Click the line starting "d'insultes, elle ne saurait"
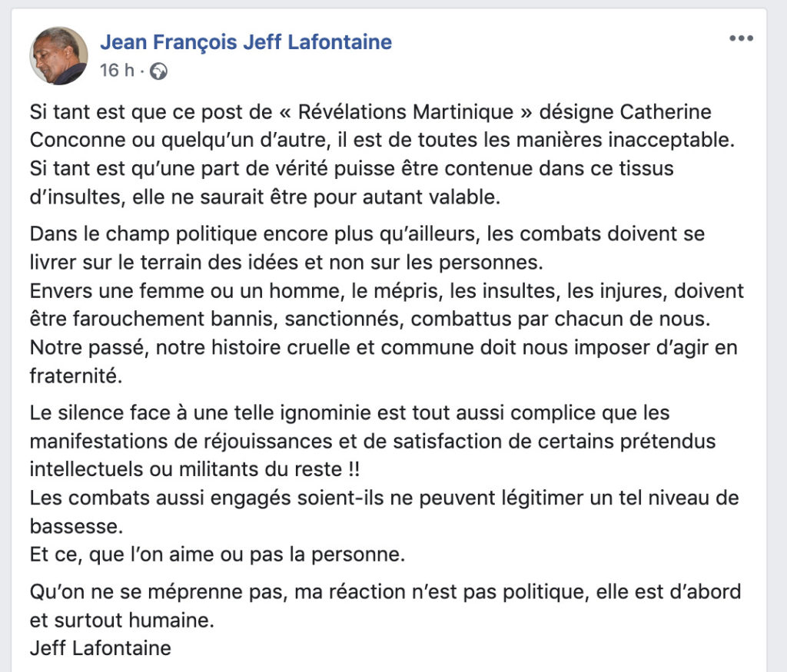The image size is (787, 672). (265, 197)
